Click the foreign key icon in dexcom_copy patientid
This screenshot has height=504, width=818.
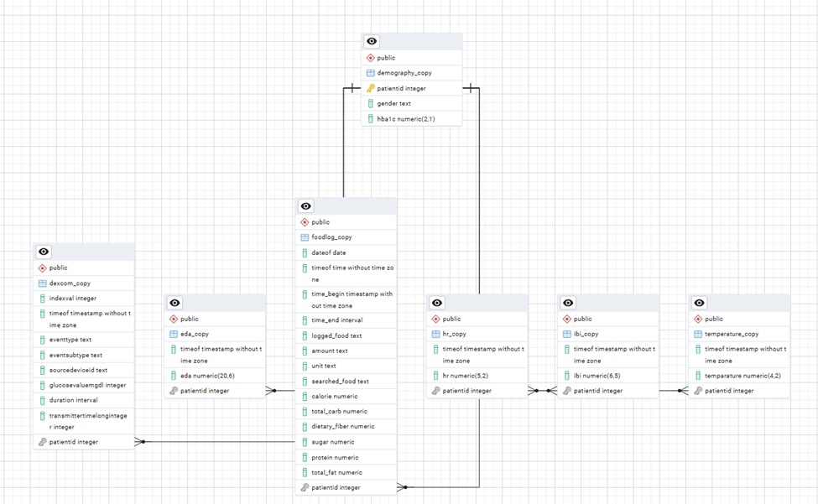click(42, 442)
